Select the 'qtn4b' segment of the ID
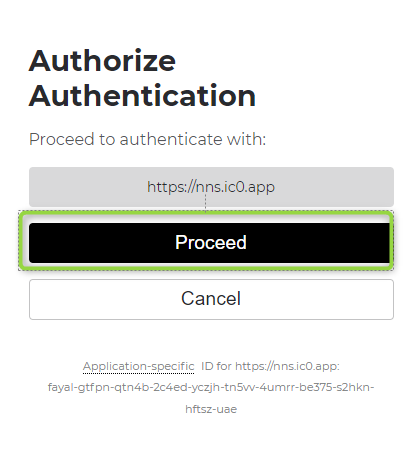 pos(132,387)
